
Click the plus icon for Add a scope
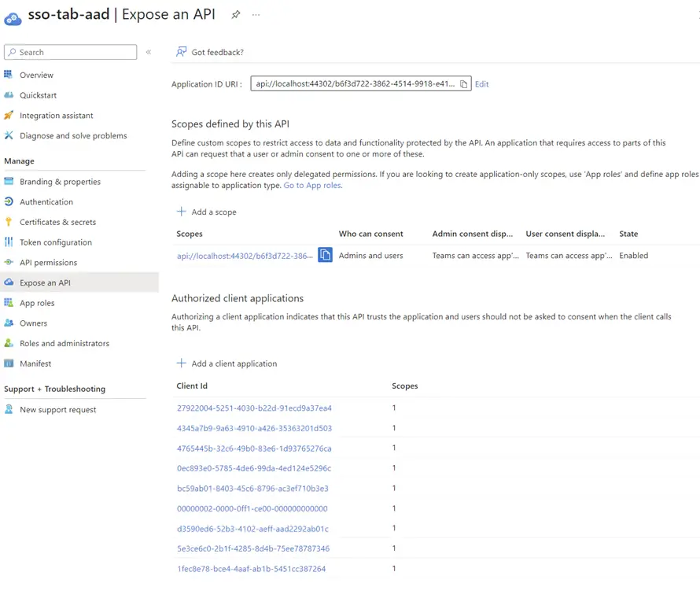[182, 212]
